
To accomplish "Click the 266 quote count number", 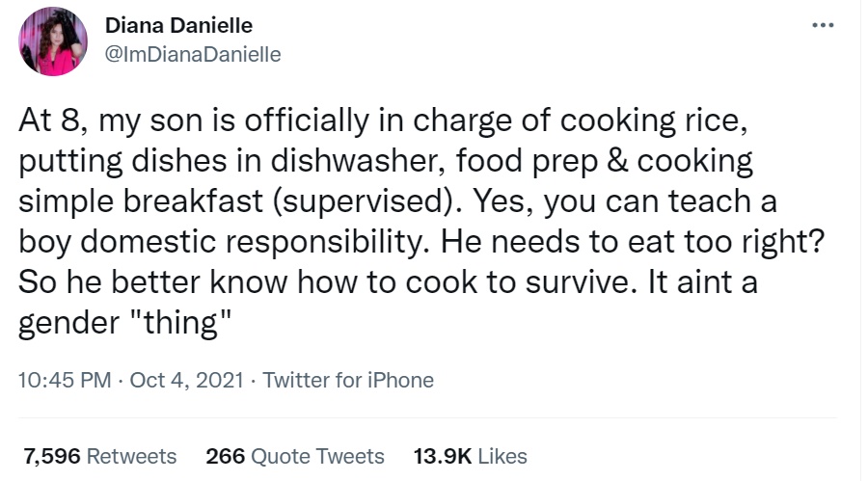I will [226, 456].
